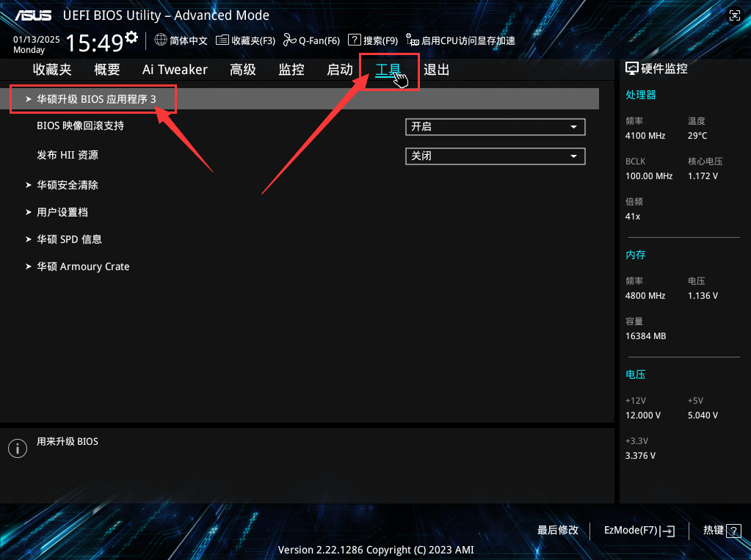Click the 热键 hotkeys button

click(x=722, y=530)
